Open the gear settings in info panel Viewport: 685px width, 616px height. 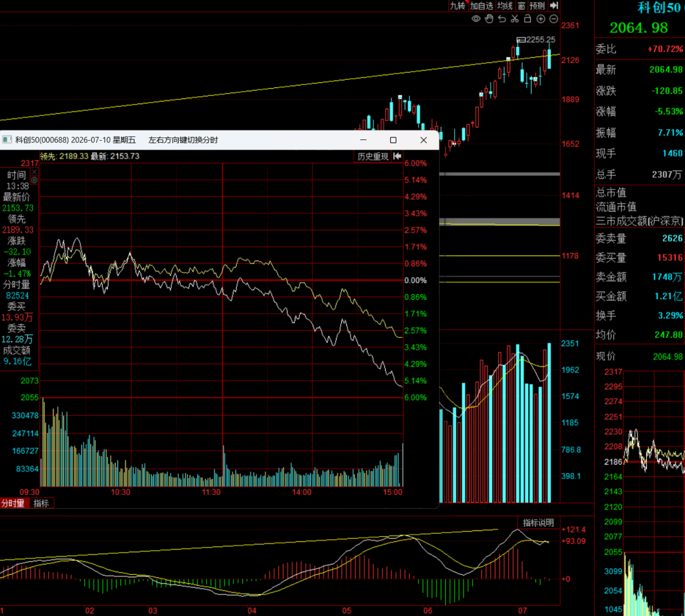coord(34,180)
